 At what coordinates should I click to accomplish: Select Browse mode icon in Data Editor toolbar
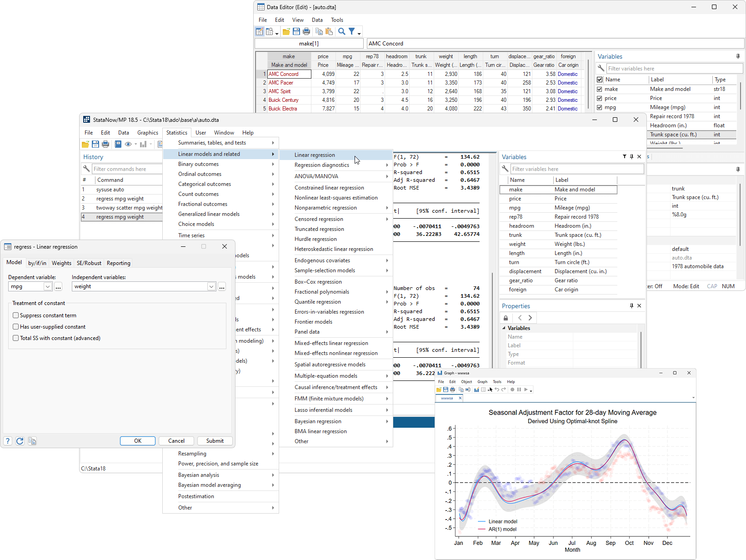[x=270, y=31]
